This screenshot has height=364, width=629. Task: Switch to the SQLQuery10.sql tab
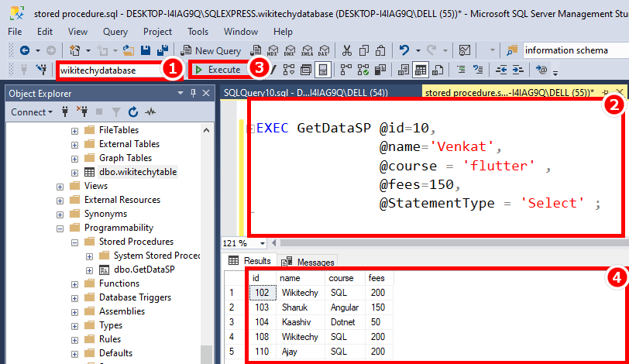[x=306, y=93]
